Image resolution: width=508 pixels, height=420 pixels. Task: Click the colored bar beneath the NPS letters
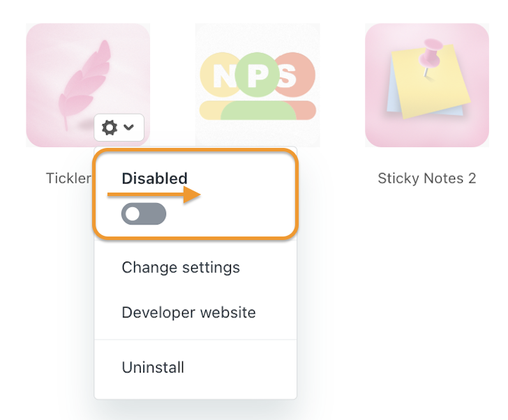tap(257, 110)
